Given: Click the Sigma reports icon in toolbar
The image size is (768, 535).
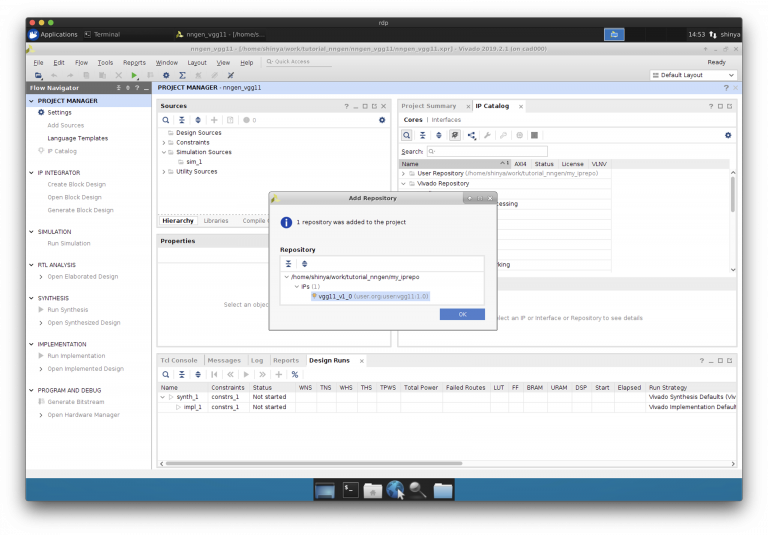Looking at the screenshot, I should [182, 75].
